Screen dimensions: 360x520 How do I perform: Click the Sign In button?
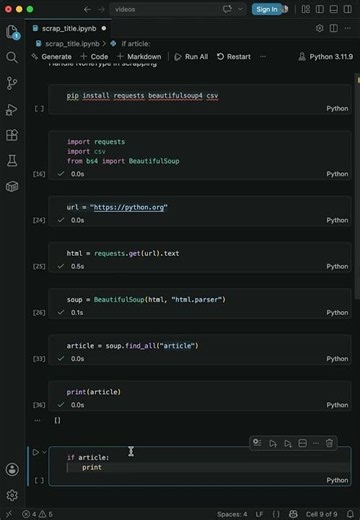click(267, 9)
